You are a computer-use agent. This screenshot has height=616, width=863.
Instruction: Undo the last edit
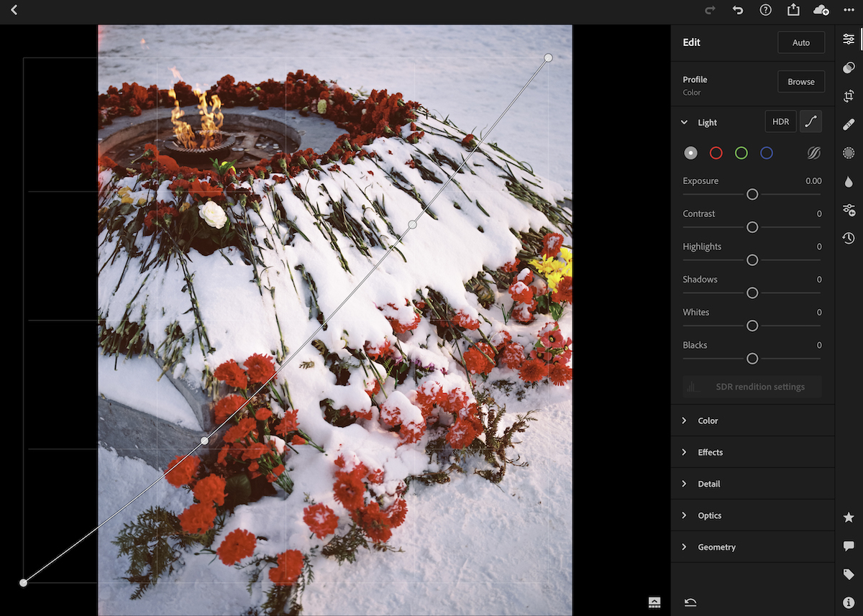point(737,10)
